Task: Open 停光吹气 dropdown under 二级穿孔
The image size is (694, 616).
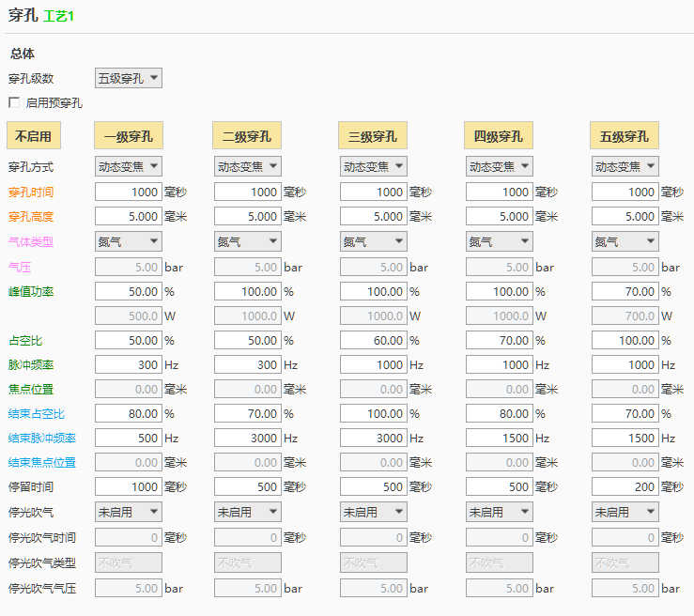Action: tap(248, 512)
